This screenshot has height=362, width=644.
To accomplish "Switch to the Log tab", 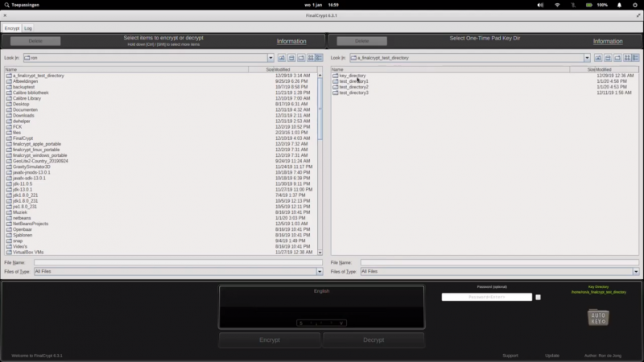I will pyautogui.click(x=28, y=28).
